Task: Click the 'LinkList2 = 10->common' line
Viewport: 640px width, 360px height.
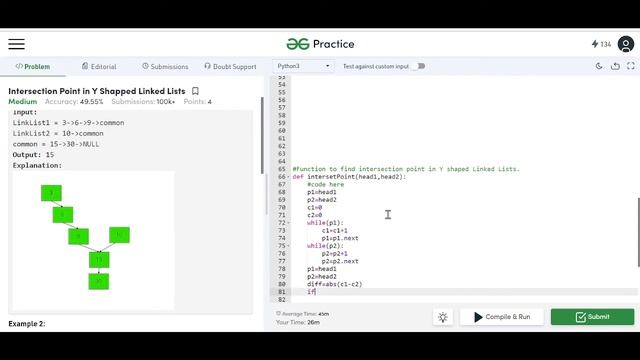Action: point(58,133)
